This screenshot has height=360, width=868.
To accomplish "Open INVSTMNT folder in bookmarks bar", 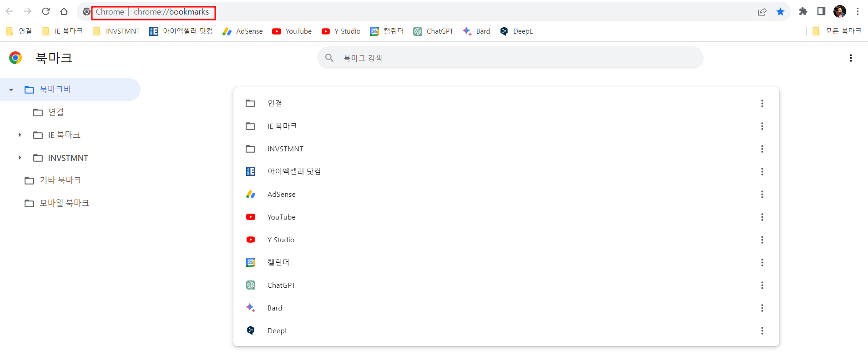I will 116,31.
